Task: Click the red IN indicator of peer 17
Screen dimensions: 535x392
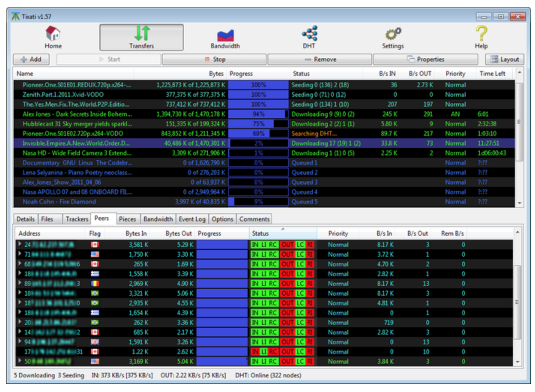Action: (255, 352)
